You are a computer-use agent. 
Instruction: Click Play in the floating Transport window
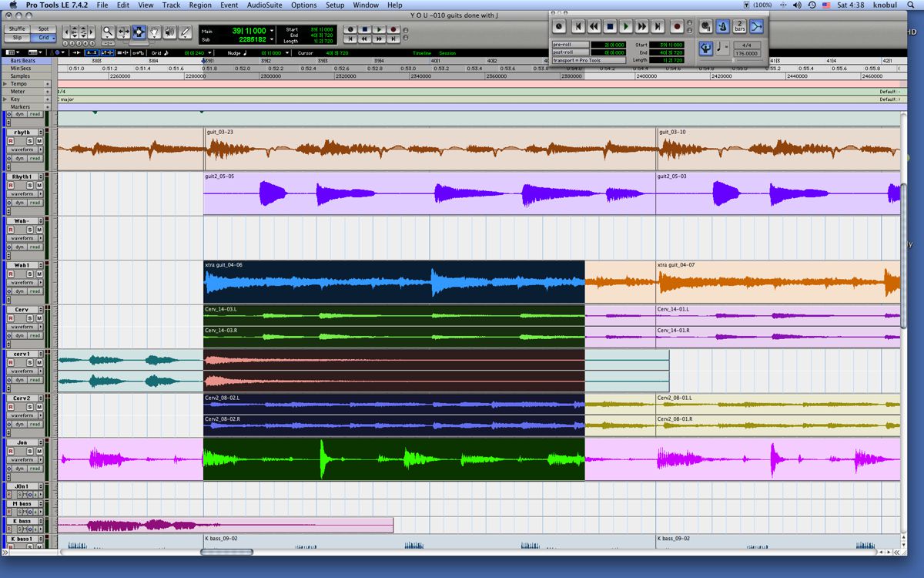click(626, 26)
